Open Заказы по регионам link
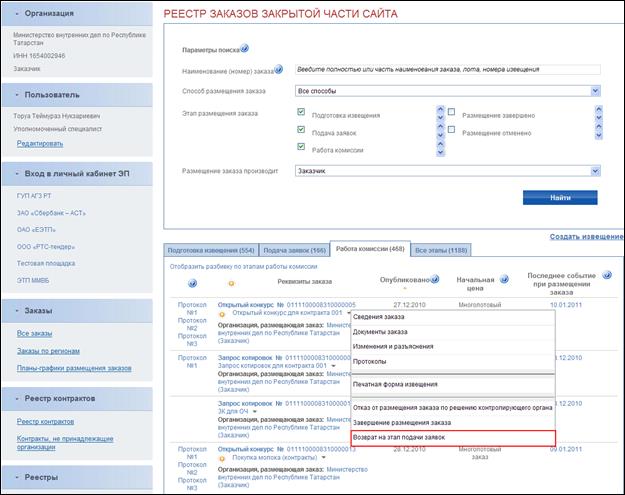 point(48,351)
